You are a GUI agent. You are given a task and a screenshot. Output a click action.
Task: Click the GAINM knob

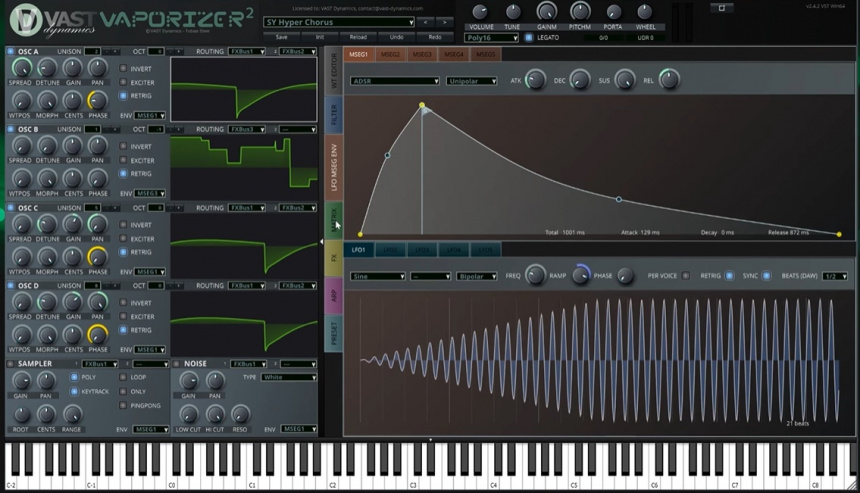[546, 11]
